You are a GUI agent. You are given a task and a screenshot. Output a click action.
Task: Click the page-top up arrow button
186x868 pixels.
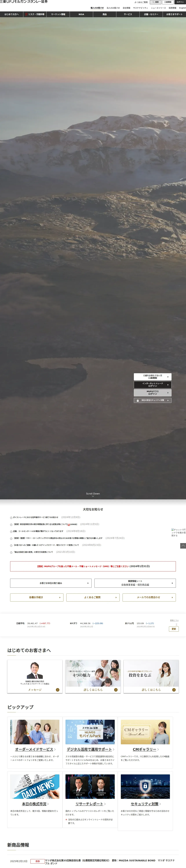tap(183, 546)
